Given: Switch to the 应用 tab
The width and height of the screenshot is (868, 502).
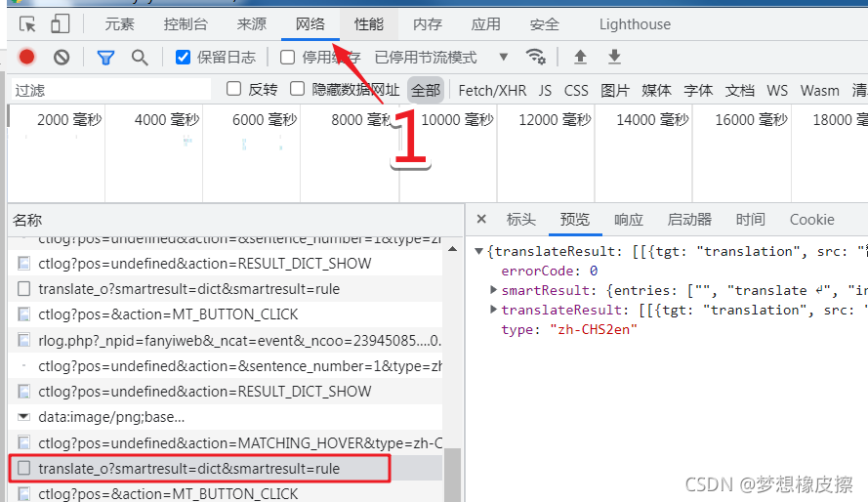Looking at the screenshot, I should click(x=485, y=24).
